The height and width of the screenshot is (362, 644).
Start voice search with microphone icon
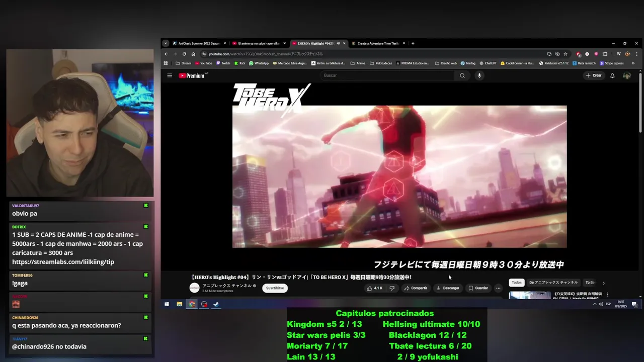point(479,75)
